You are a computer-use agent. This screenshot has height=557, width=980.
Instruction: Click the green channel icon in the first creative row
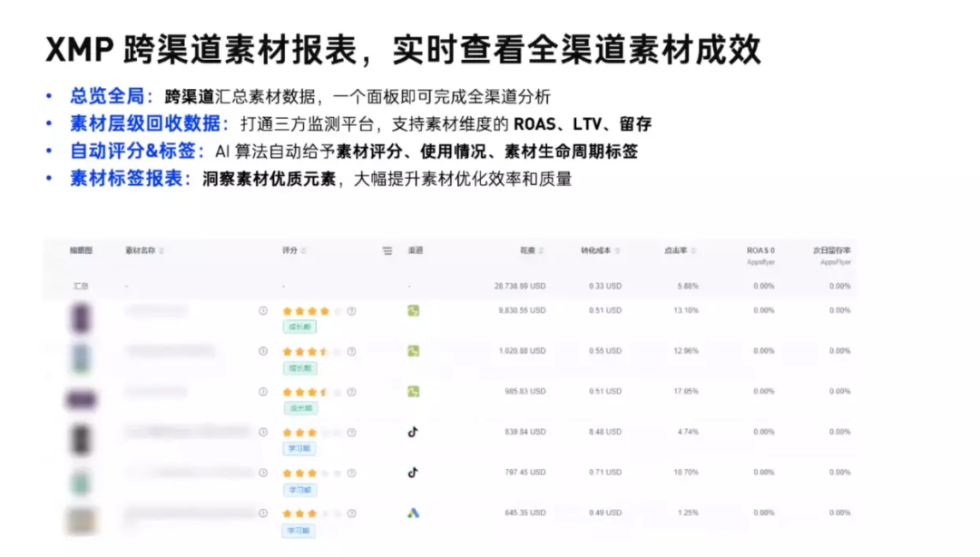pyautogui.click(x=415, y=311)
